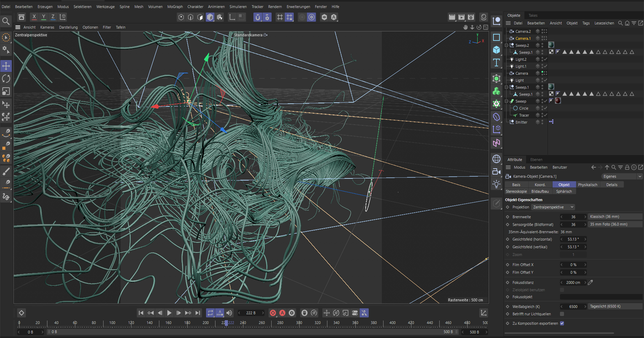Jump to the start of the timeline

(141, 313)
